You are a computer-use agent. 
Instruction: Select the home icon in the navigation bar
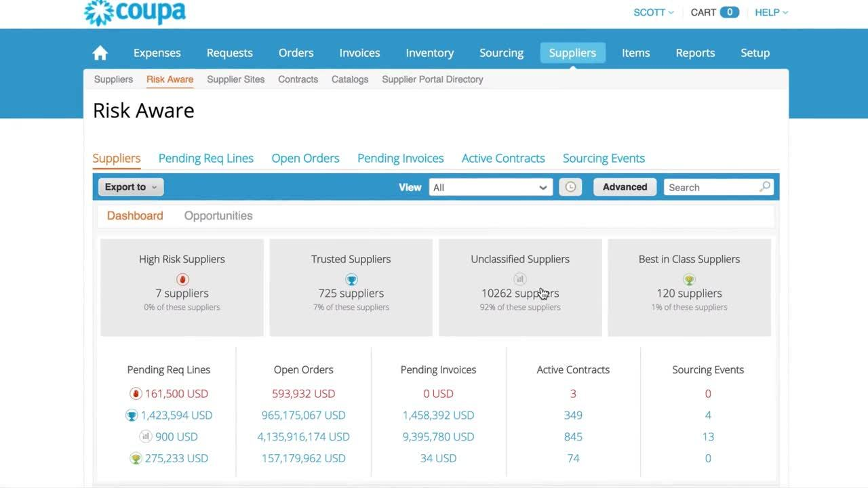100,52
